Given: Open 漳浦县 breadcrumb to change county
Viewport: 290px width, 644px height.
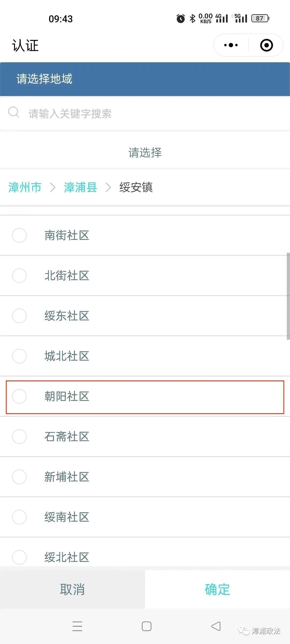Looking at the screenshot, I should tap(80, 188).
